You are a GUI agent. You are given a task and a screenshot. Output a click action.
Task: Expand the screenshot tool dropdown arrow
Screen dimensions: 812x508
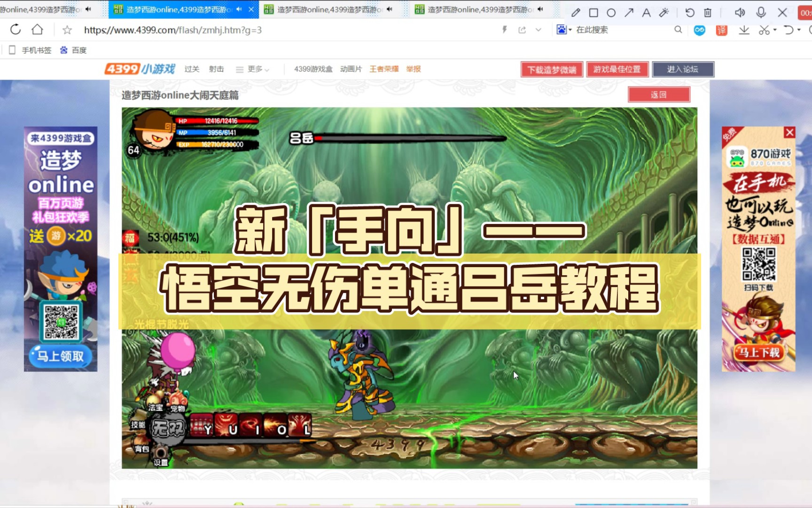pos(775,30)
